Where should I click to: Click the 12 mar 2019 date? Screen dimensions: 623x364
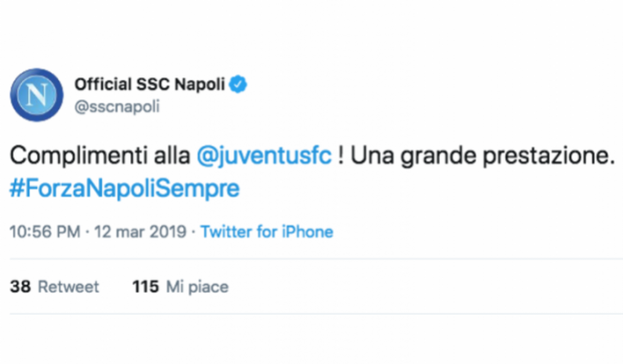(140, 232)
